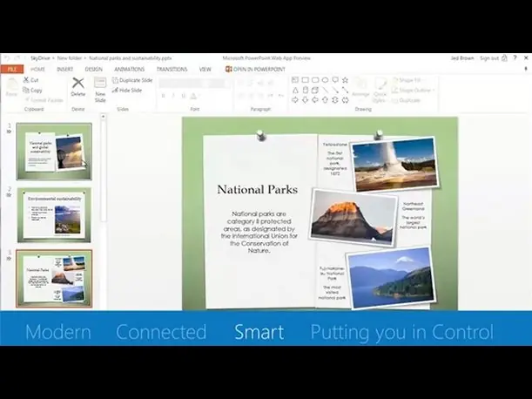This screenshot has width=532, height=399.
Task: Click the SkyDrive breadcrumb link
Action: click(x=40, y=58)
